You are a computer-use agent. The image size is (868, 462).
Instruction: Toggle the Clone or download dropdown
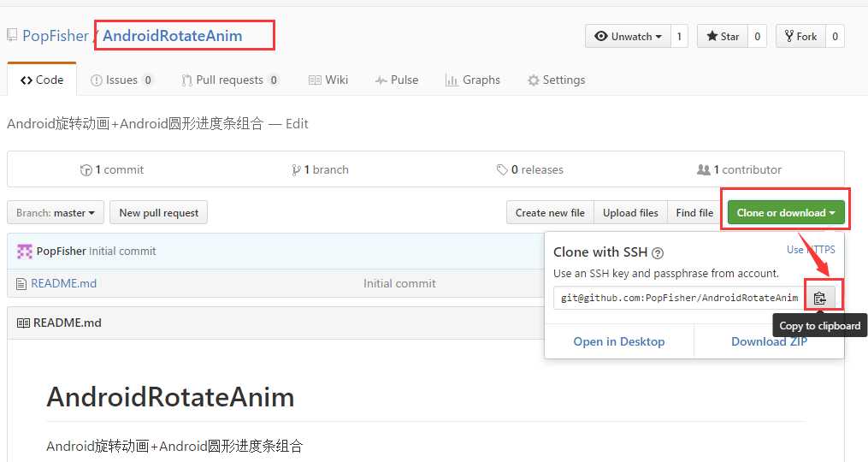(786, 213)
